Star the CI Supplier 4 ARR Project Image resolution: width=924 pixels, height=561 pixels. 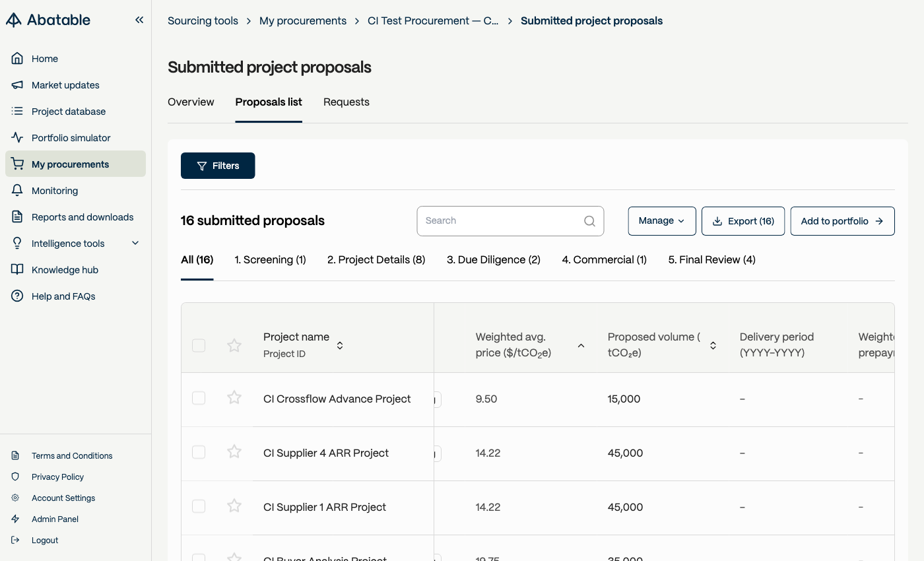(234, 451)
